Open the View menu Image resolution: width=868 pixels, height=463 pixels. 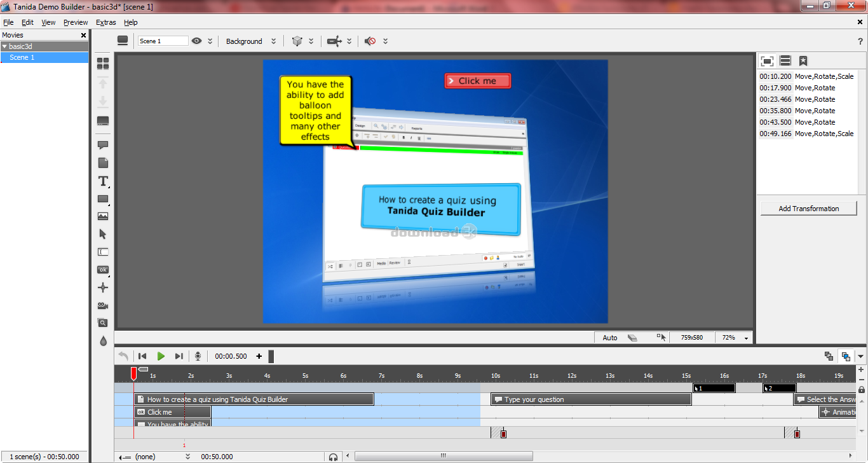click(x=48, y=22)
